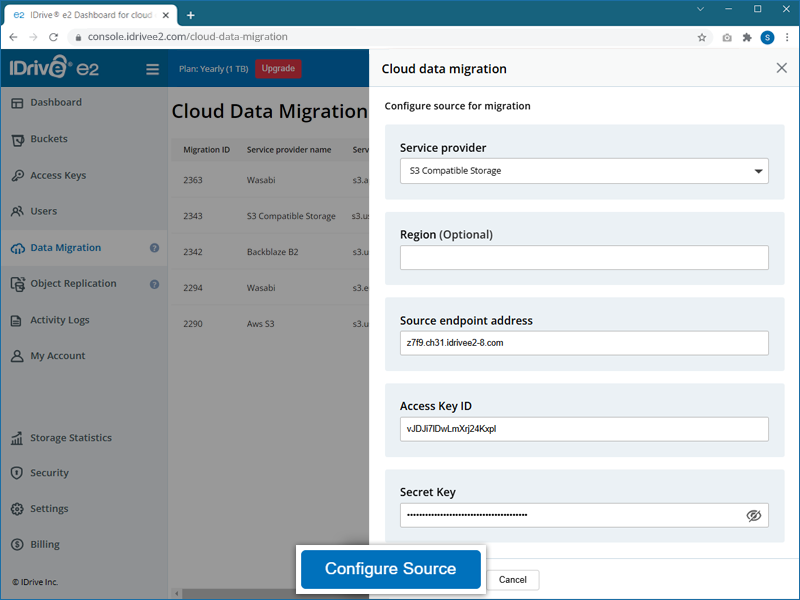The height and width of the screenshot is (600, 800).
Task: Open Buckets in the sidebar
Action: click(x=49, y=139)
